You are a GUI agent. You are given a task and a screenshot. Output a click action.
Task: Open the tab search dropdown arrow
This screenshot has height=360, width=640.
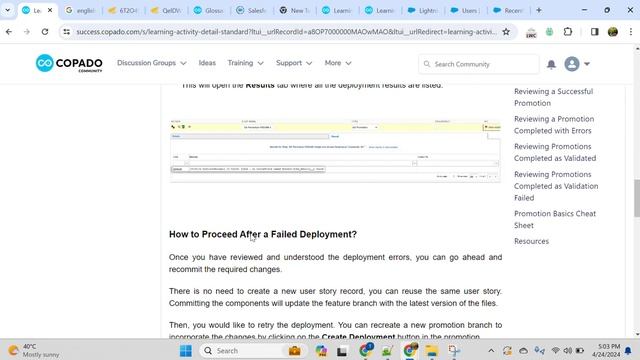(x=7, y=10)
